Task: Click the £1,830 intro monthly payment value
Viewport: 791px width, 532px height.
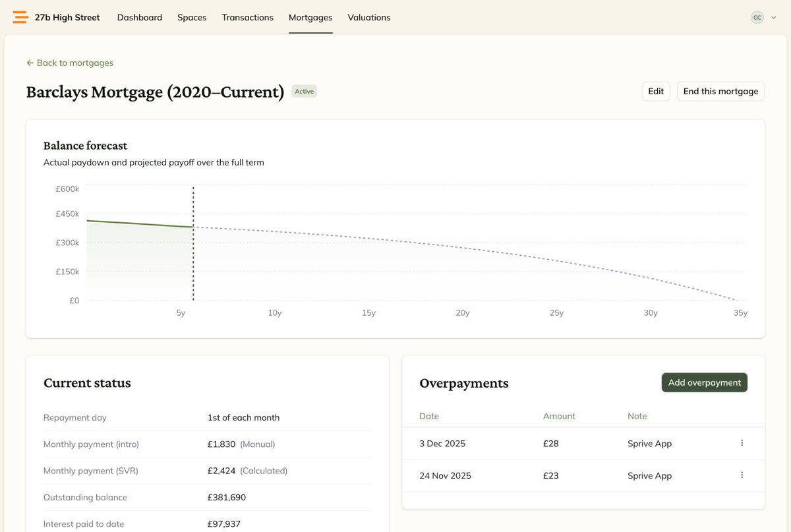Action: 221,444
